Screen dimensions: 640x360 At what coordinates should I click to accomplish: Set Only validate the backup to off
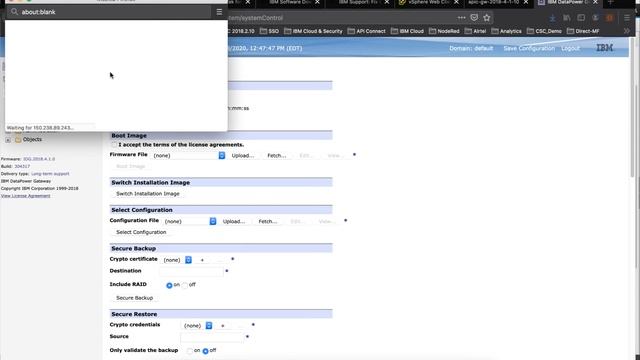click(x=205, y=351)
